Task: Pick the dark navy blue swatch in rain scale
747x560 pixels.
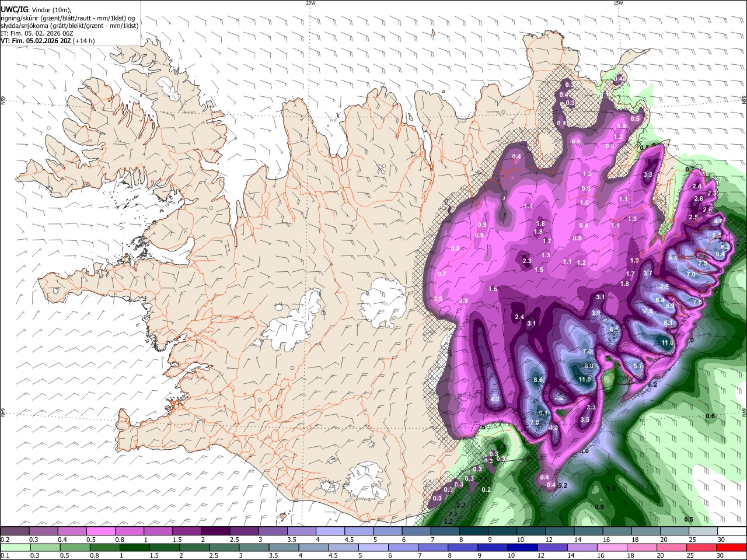Action: click(521, 547)
